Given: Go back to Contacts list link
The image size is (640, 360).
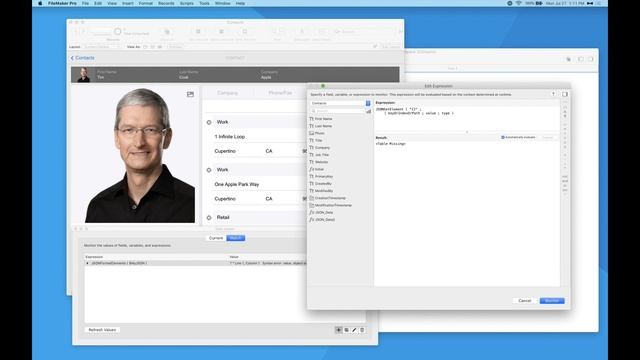Looking at the screenshot, I should tap(83, 58).
